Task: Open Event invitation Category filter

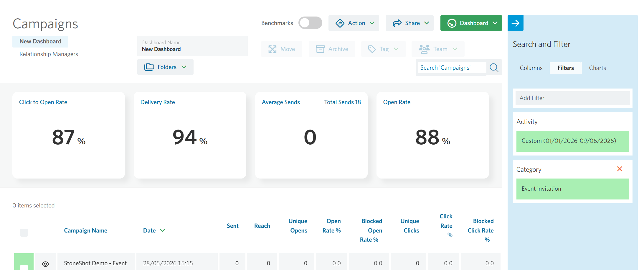Action: coord(572,189)
